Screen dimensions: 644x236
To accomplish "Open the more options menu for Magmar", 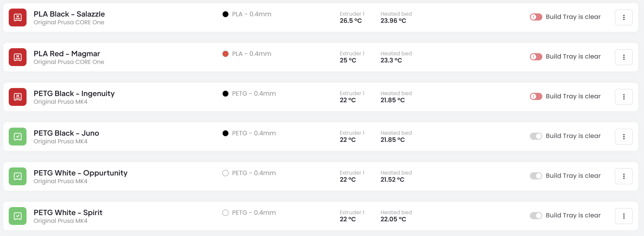I will coord(624,57).
